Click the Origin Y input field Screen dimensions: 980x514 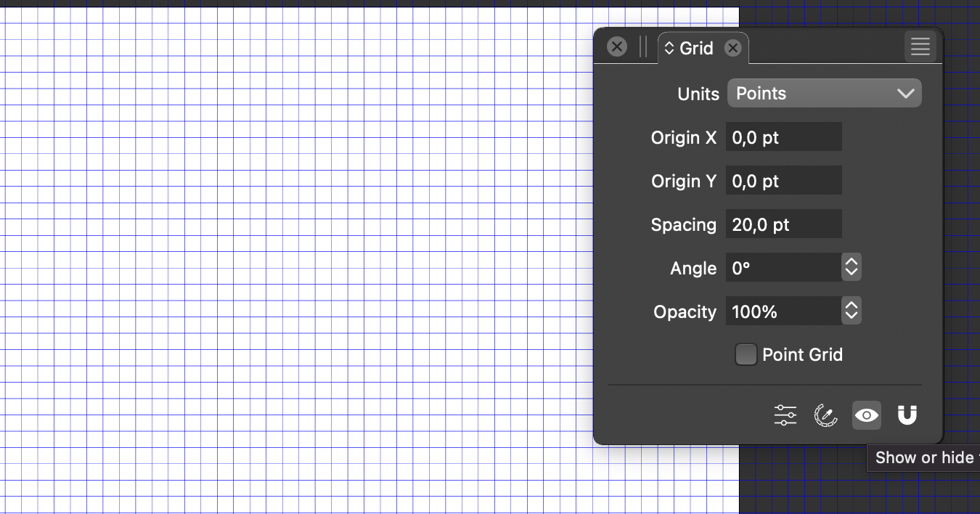click(783, 181)
